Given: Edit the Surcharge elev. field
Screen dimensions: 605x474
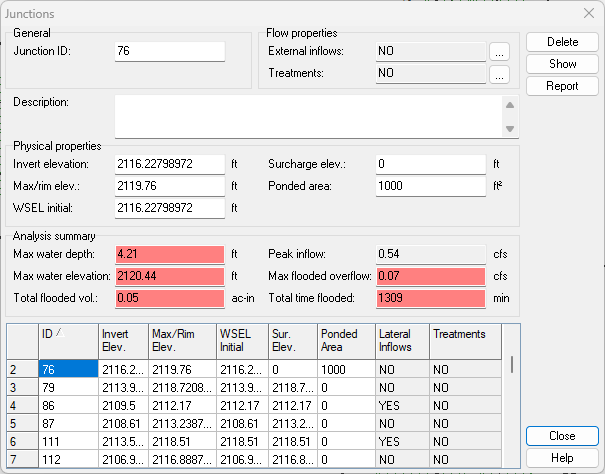Looking at the screenshot, I should [431, 164].
